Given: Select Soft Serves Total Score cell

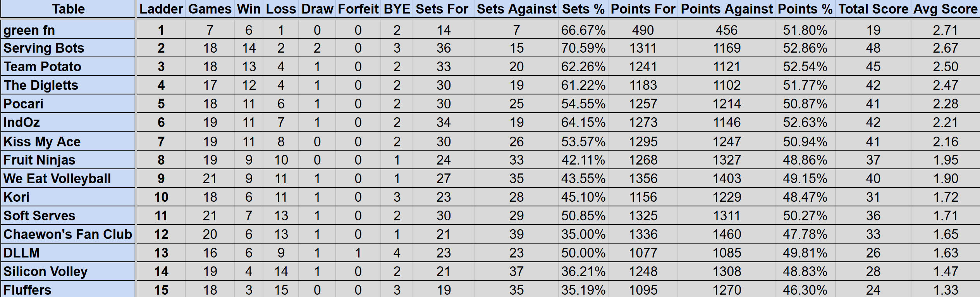Looking at the screenshot, I should pos(873,216).
